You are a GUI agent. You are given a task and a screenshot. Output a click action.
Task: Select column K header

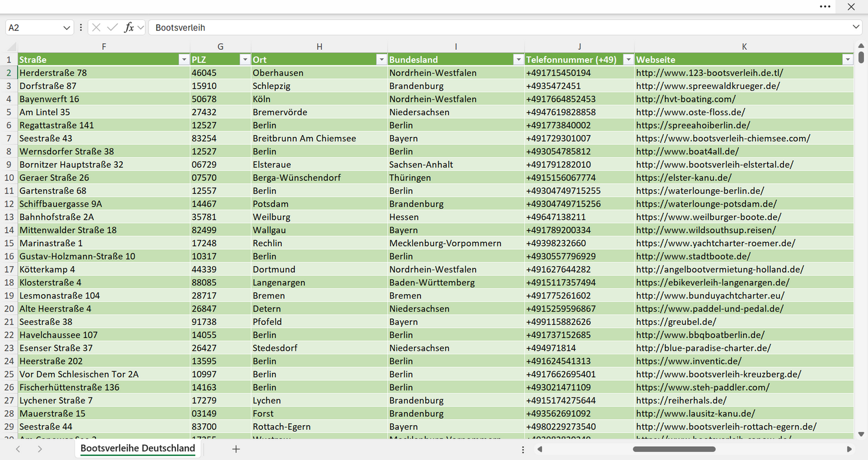744,47
